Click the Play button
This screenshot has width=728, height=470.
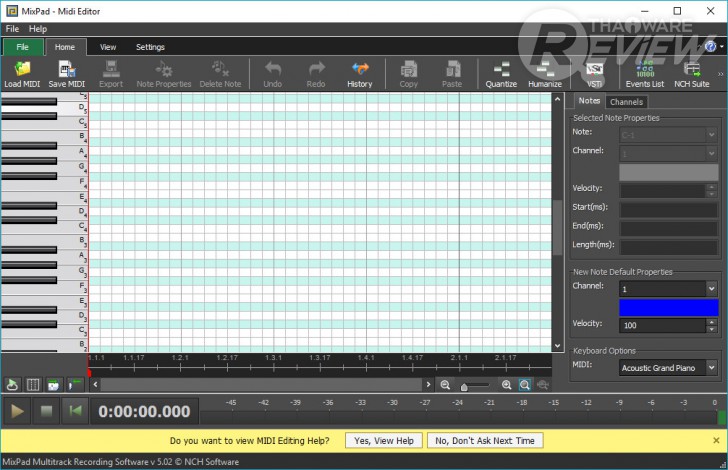(17, 411)
